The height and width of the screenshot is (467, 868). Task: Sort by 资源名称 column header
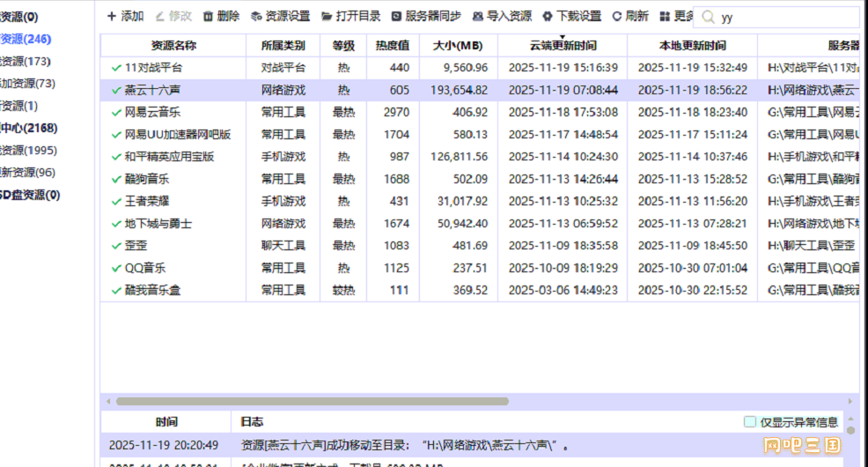pos(173,46)
